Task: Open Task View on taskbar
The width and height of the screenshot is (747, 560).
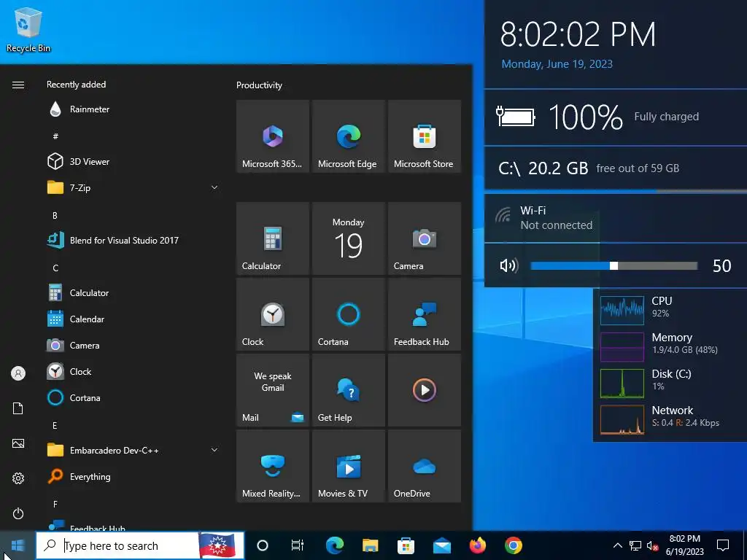Action: click(298, 545)
